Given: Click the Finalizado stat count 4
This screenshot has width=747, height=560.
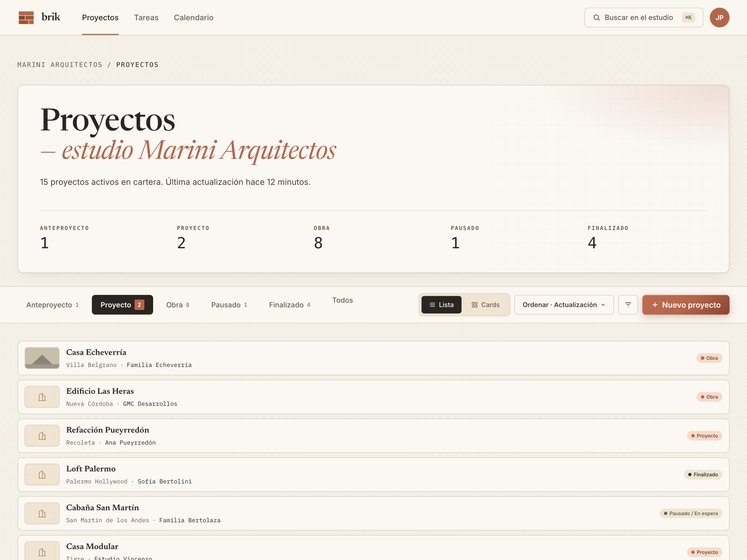Looking at the screenshot, I should (x=592, y=243).
